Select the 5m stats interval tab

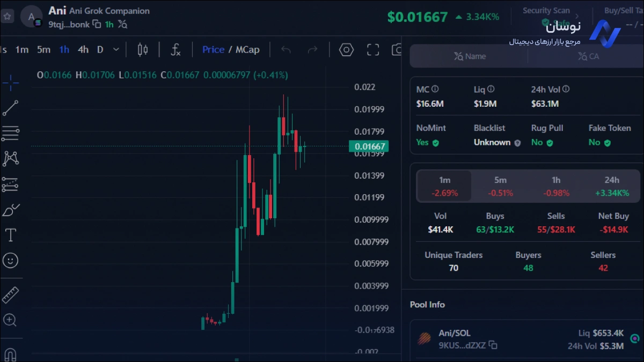pos(500,186)
